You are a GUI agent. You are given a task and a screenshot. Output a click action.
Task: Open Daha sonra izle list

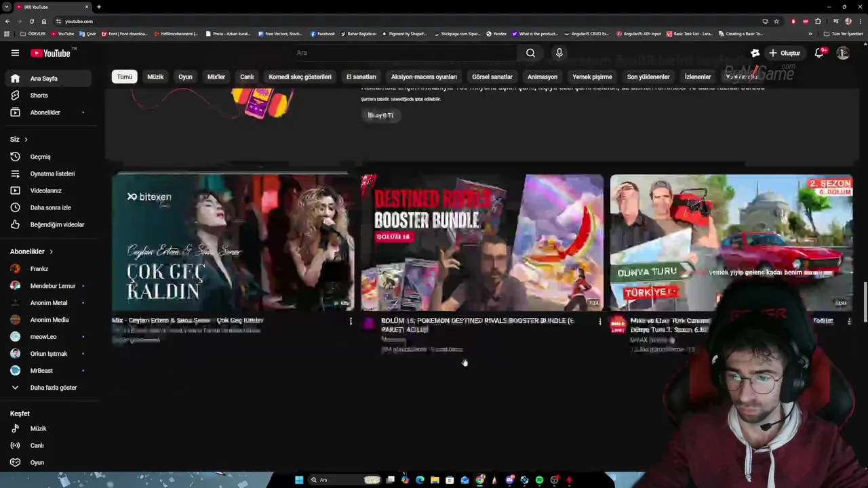pos(47,207)
